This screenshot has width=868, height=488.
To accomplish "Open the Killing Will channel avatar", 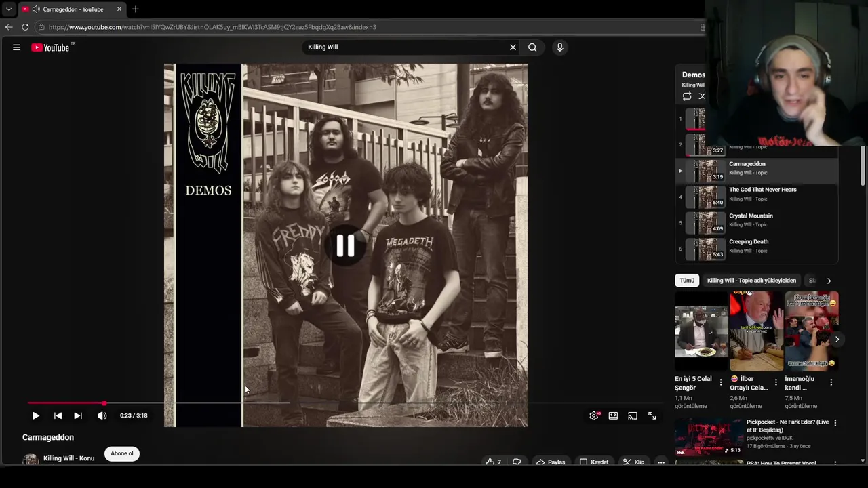I will [x=31, y=460].
